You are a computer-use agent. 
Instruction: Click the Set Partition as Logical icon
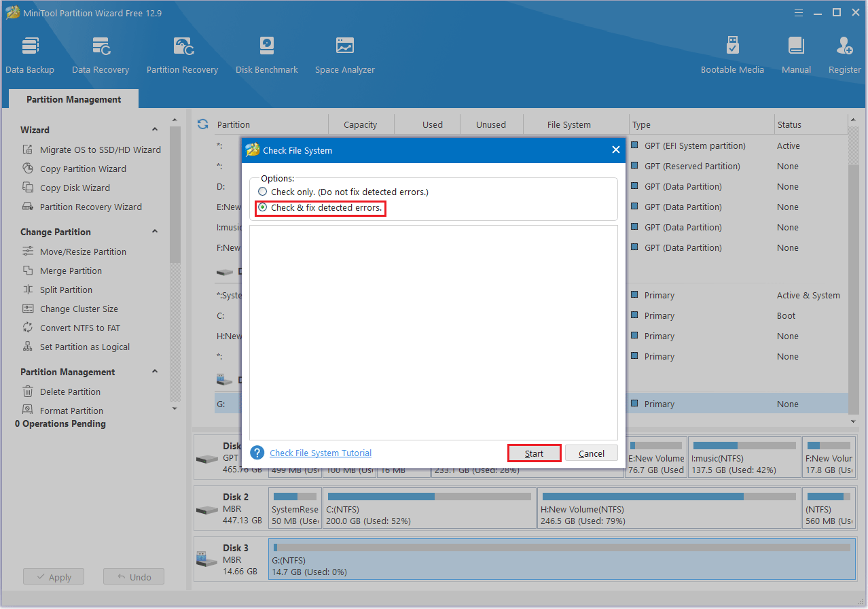(28, 347)
